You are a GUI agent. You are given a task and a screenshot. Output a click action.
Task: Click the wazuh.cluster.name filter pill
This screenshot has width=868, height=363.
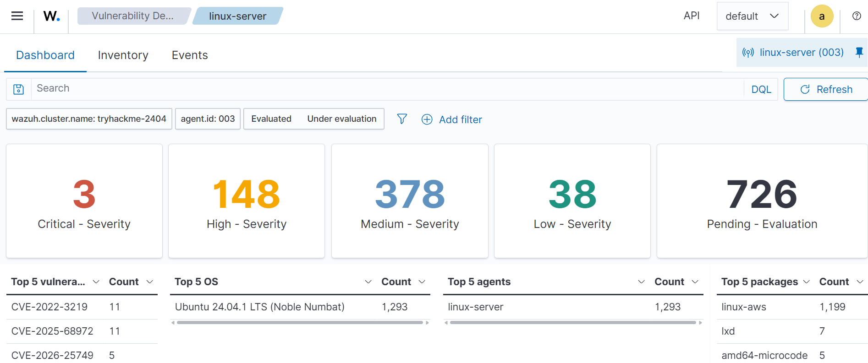click(89, 119)
